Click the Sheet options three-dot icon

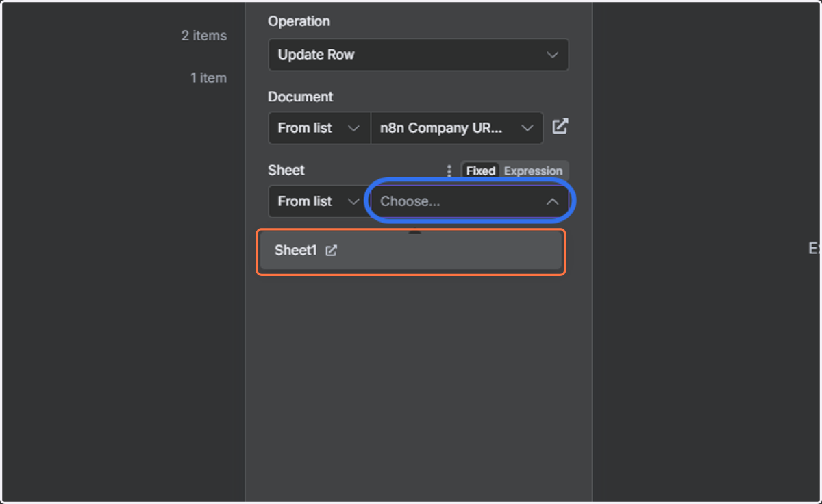click(x=449, y=171)
